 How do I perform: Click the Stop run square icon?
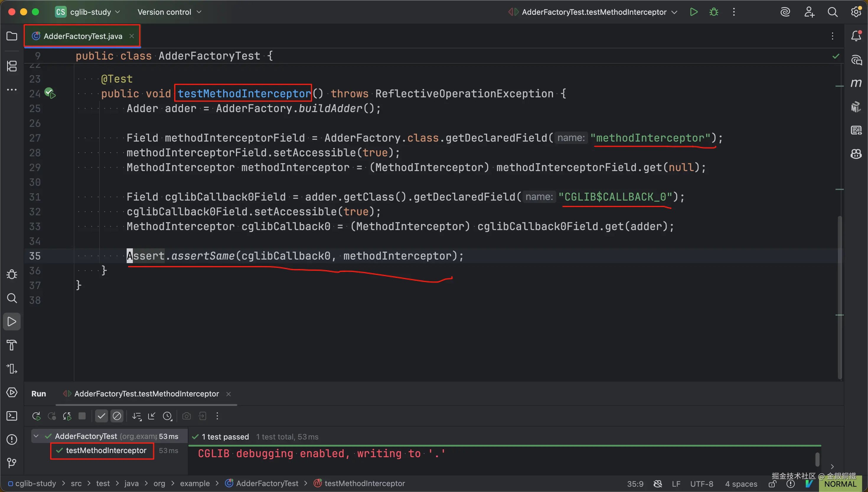(x=82, y=416)
